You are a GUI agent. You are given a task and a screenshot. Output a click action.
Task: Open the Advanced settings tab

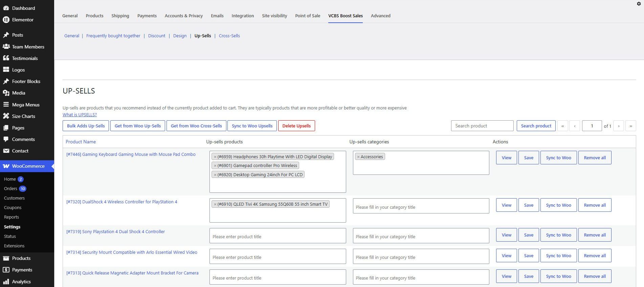point(381,16)
